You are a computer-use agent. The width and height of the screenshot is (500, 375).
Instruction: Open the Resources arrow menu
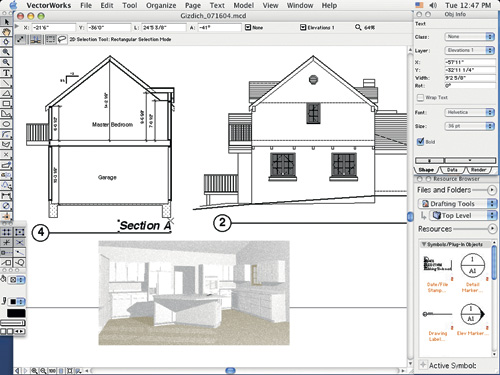(x=492, y=229)
